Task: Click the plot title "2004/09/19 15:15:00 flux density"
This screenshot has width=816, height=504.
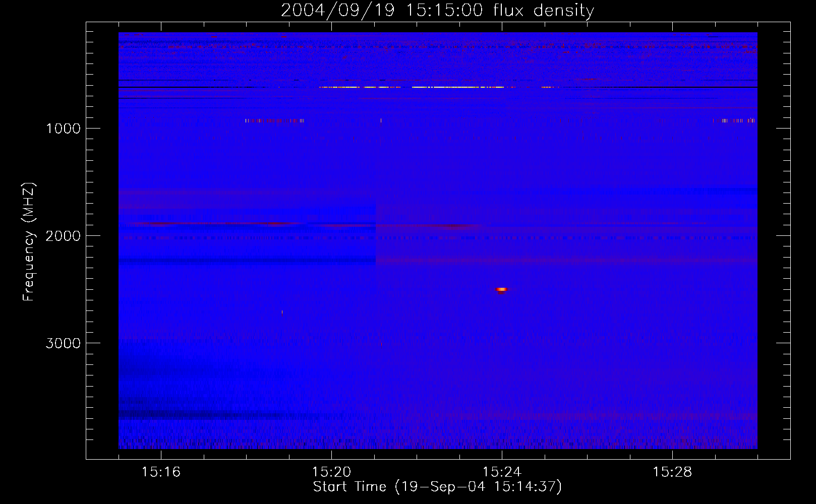Action: click(437, 10)
